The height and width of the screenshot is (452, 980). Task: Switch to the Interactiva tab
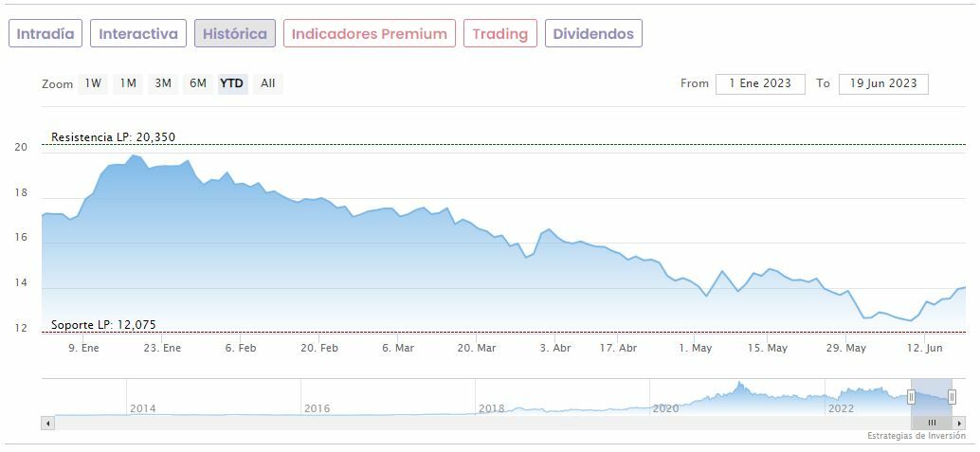pos(138,33)
